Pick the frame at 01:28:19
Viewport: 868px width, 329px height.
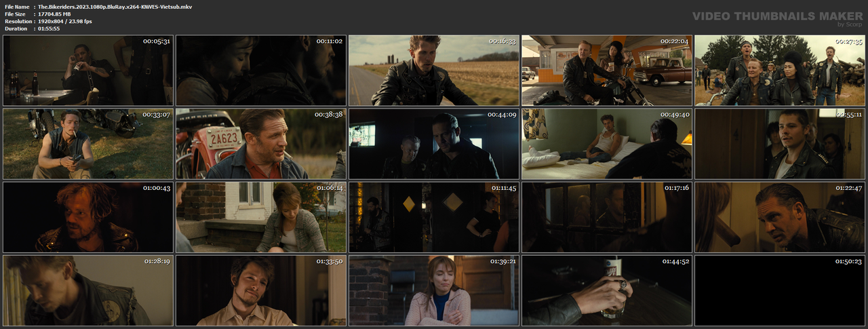point(88,290)
